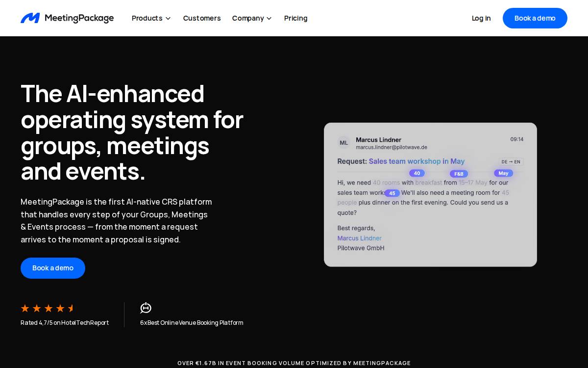588x368 pixels.
Task: Click the May tag bubble
Action: click(x=503, y=173)
